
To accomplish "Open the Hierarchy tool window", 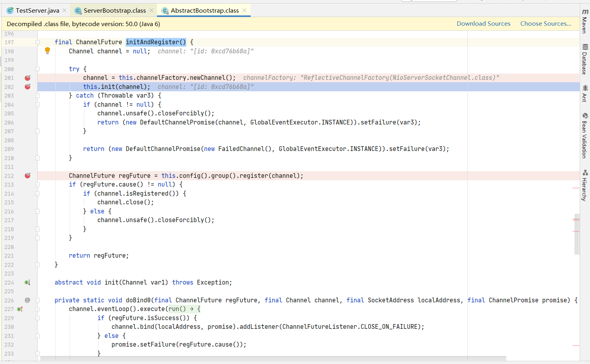I will click(x=585, y=185).
